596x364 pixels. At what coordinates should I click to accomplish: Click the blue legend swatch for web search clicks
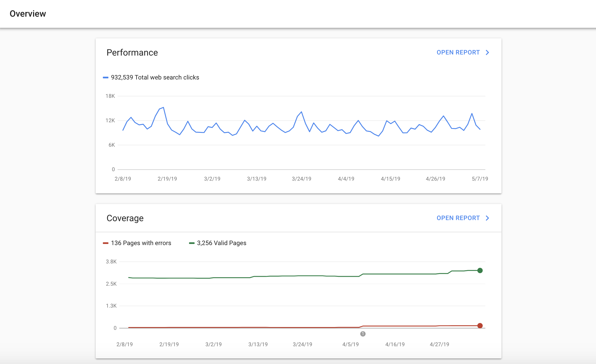tap(106, 78)
